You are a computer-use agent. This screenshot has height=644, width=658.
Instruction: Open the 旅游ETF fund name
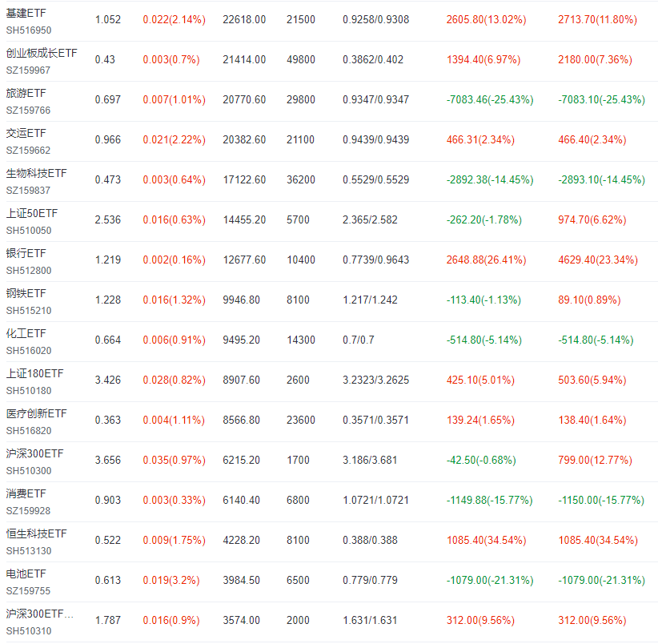click(x=26, y=93)
